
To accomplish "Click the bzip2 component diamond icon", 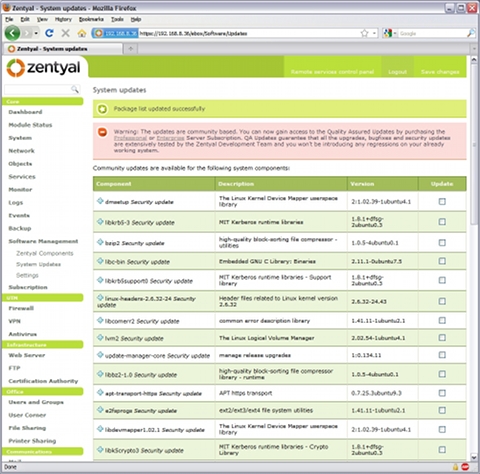I will (100, 242).
